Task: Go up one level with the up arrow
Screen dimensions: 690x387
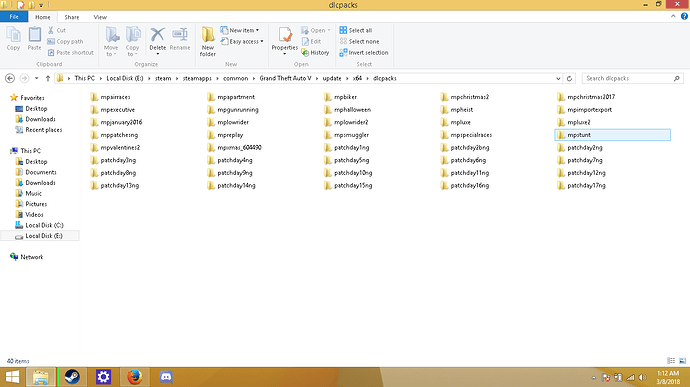Action: [x=48, y=78]
